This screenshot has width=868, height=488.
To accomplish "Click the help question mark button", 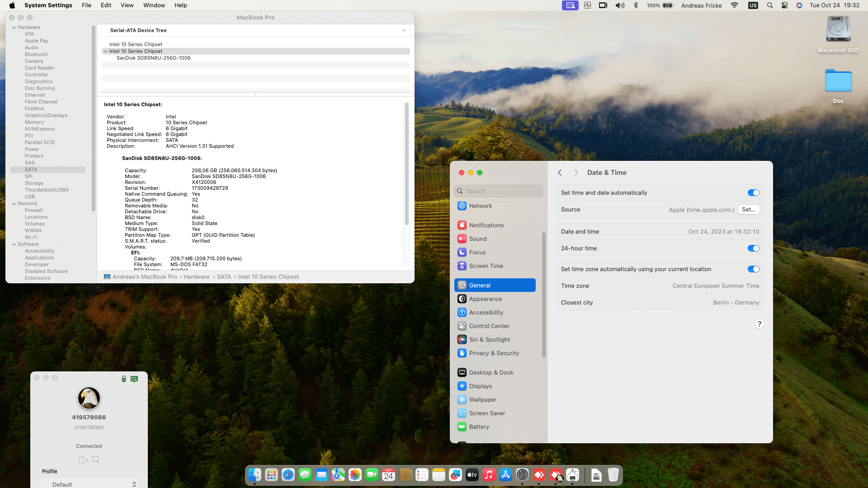I will pos(759,324).
